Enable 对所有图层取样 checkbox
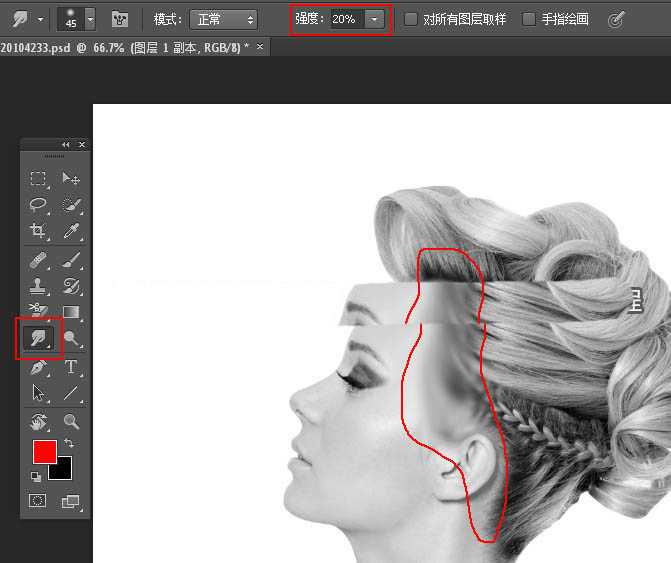 click(x=411, y=19)
